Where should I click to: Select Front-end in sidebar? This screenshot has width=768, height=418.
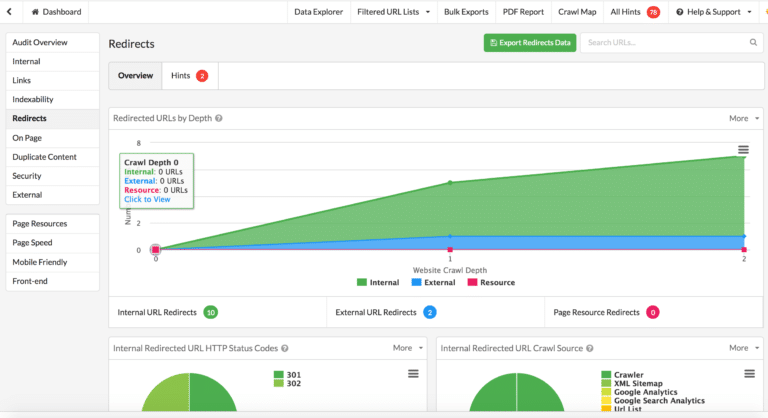click(52, 281)
